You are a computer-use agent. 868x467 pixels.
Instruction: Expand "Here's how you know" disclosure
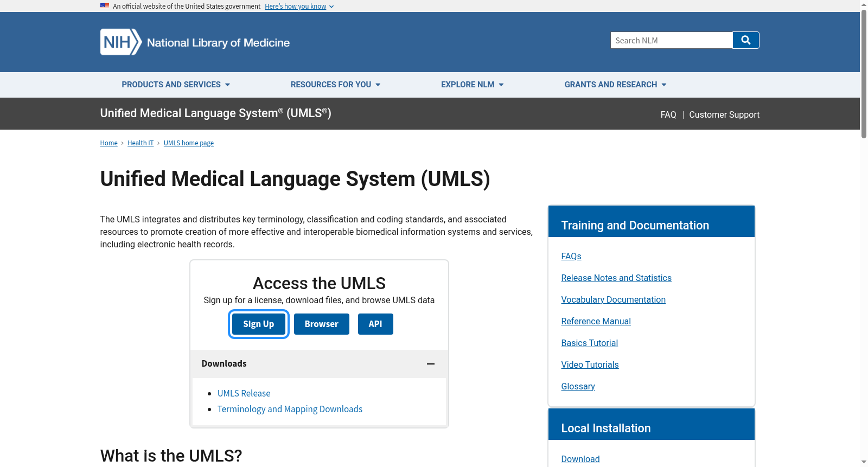coord(299,7)
